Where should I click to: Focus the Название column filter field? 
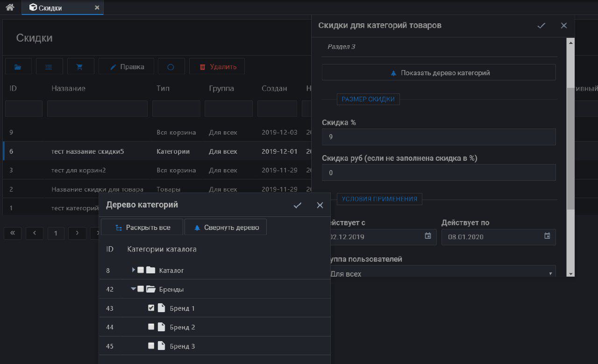pos(97,108)
